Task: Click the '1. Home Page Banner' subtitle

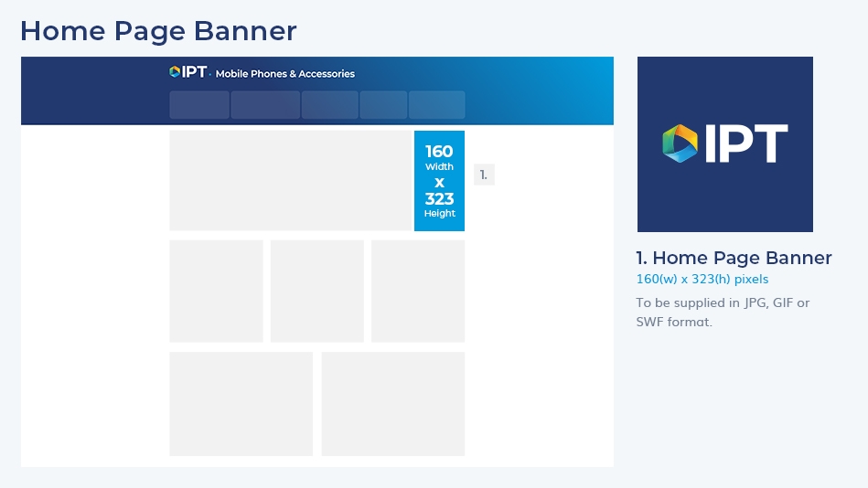Action: coord(734,258)
